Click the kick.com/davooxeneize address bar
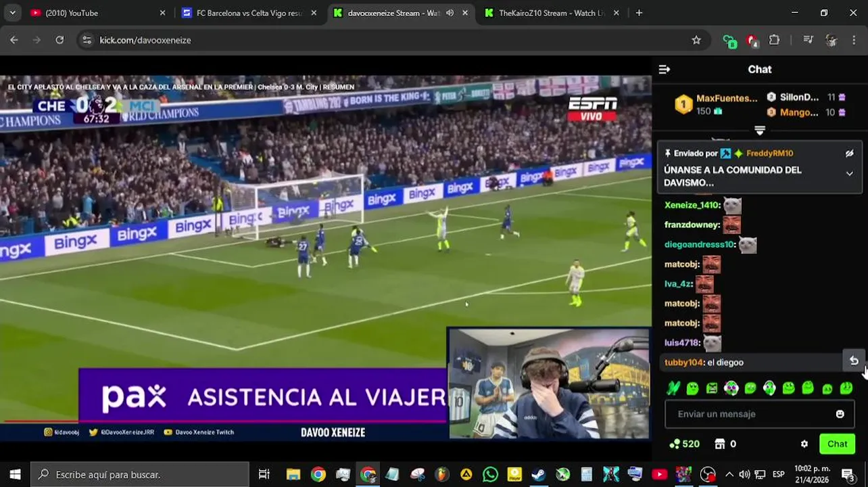This screenshot has height=487, width=868. [392, 40]
